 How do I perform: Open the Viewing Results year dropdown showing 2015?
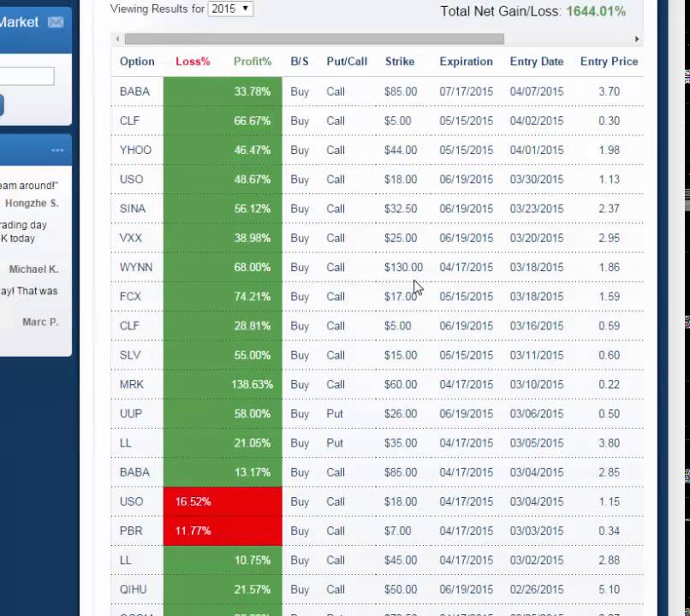pyautogui.click(x=230, y=9)
